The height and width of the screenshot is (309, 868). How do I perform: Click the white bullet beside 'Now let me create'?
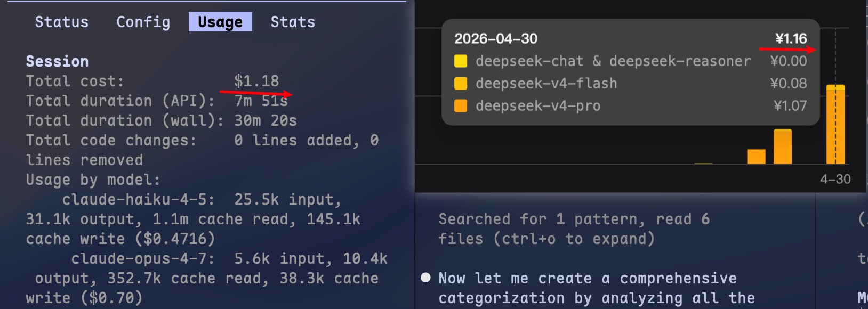coord(425,278)
